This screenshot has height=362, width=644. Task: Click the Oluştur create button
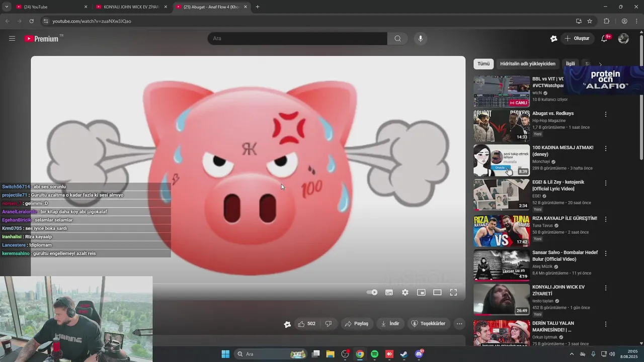click(577, 38)
